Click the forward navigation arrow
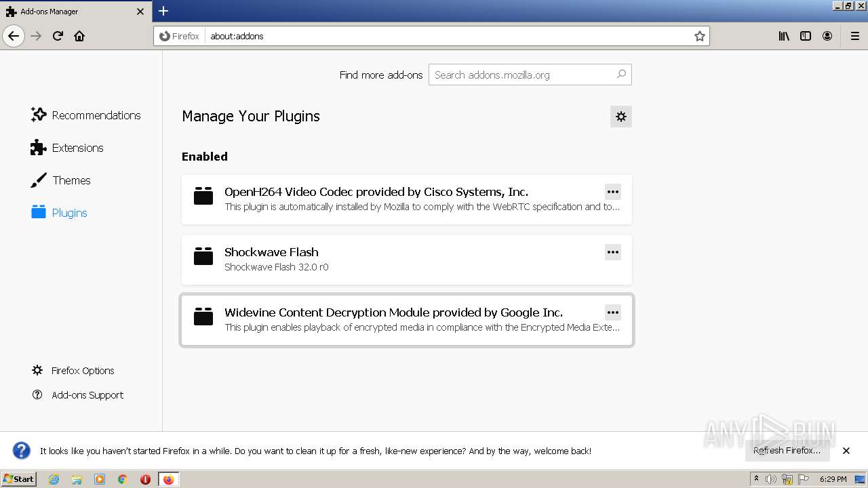The width and height of the screenshot is (868, 488). tap(36, 36)
